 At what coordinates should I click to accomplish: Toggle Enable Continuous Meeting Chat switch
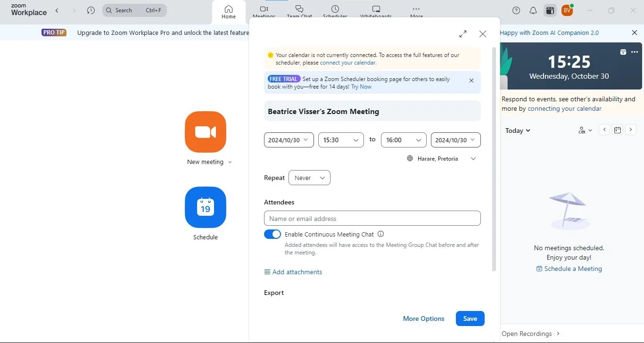(x=272, y=234)
